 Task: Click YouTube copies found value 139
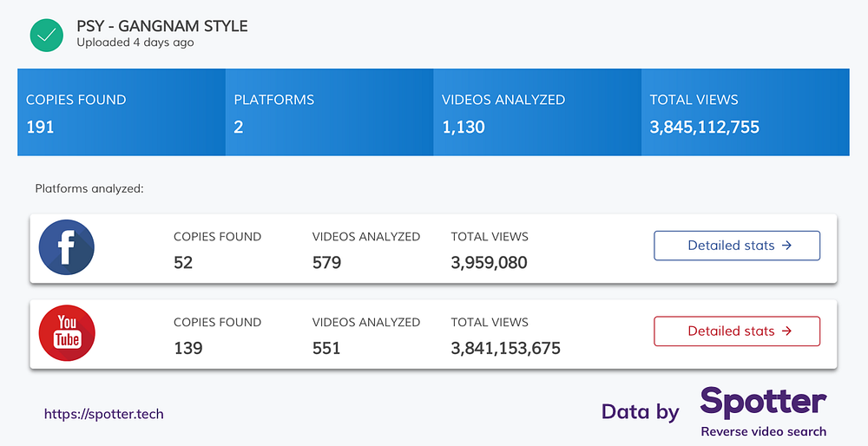[x=188, y=348]
